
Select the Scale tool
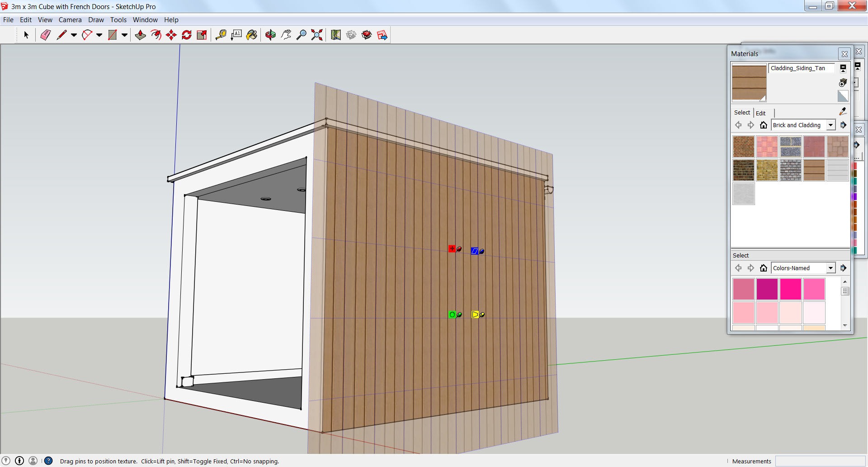202,35
